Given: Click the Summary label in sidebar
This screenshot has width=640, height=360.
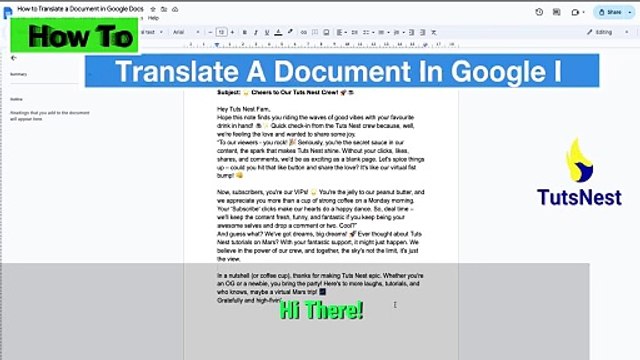Looking at the screenshot, I should [x=18, y=74].
